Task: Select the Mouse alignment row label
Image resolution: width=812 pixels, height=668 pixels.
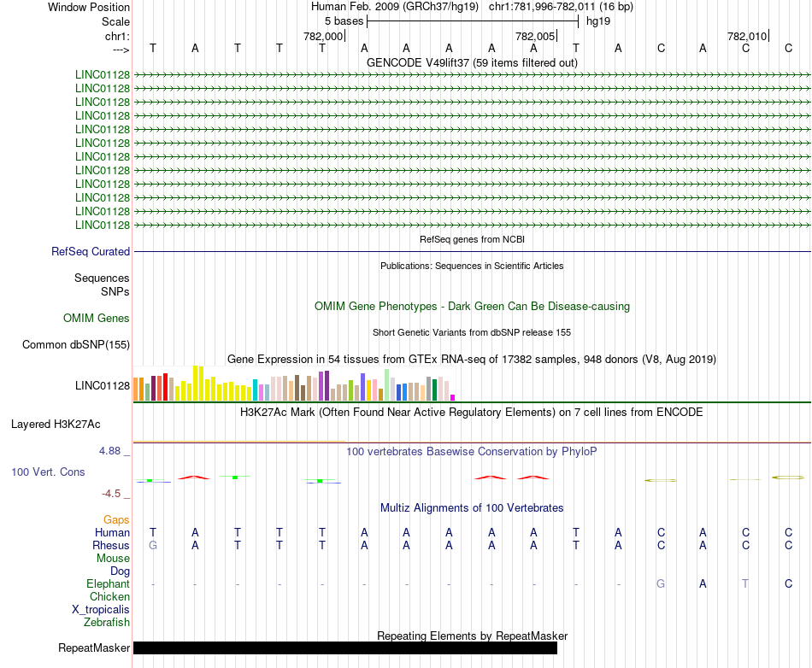Action: pyautogui.click(x=113, y=559)
